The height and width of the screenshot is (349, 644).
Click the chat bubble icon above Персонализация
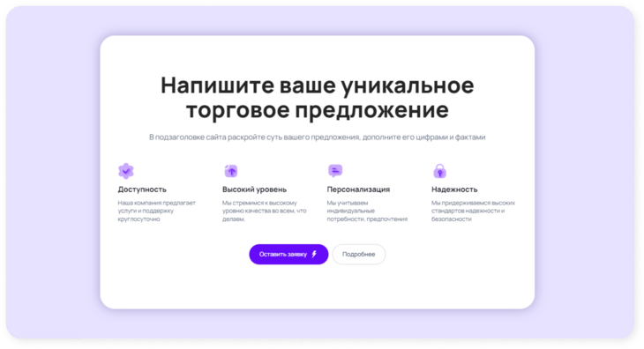click(335, 171)
